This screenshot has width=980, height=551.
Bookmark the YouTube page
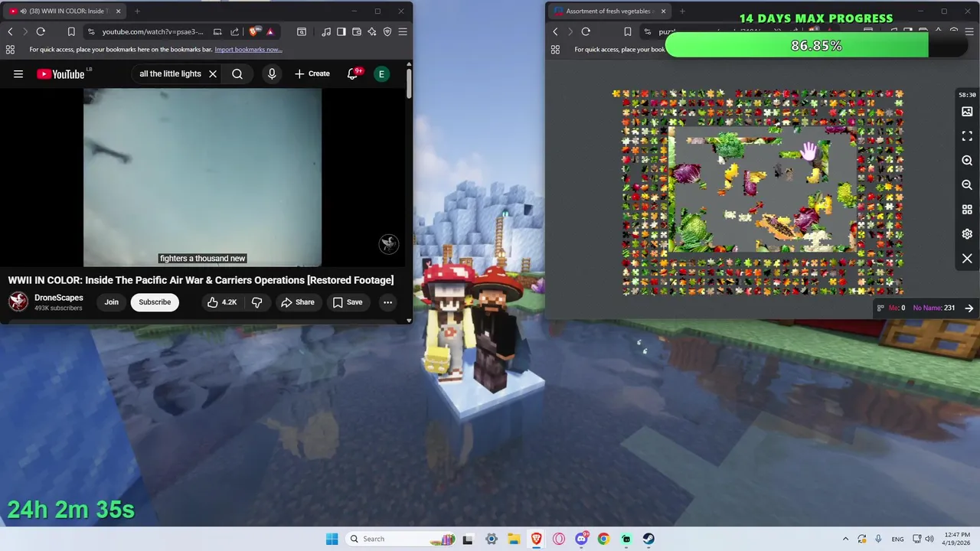(x=71, y=31)
